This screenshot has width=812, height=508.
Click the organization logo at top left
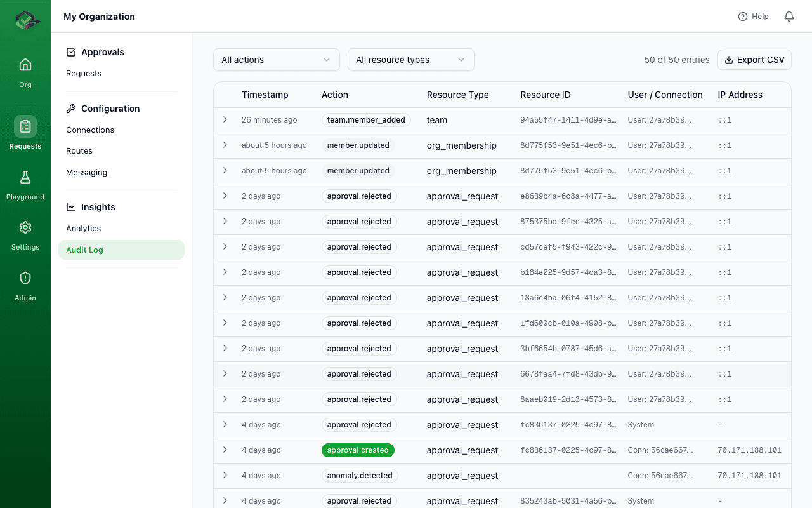[x=25, y=20]
